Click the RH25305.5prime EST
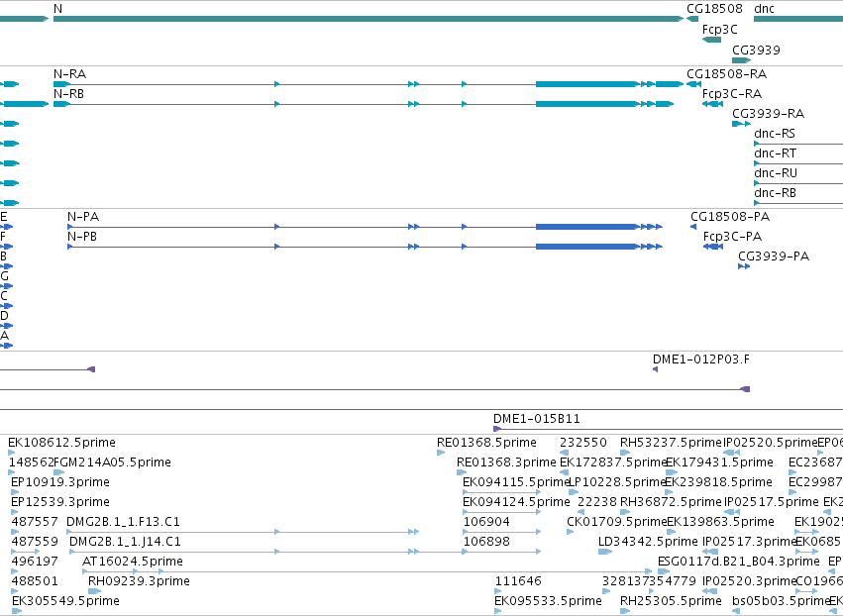Screen dimensions: 843x616 pyautogui.click(x=625, y=611)
